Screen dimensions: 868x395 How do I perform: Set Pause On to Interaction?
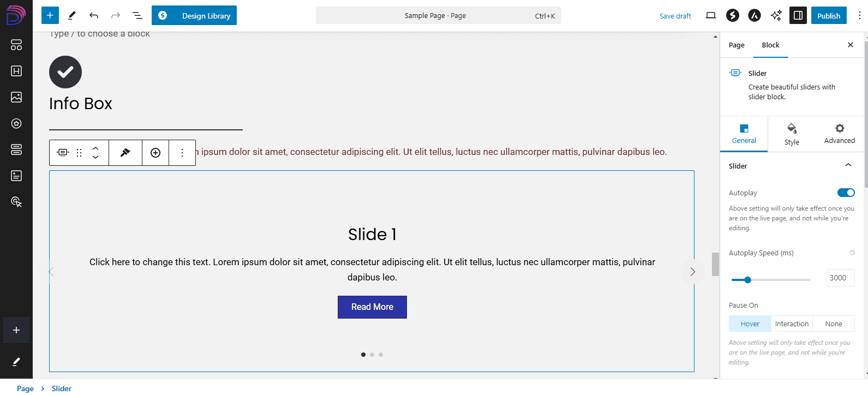[x=792, y=324]
